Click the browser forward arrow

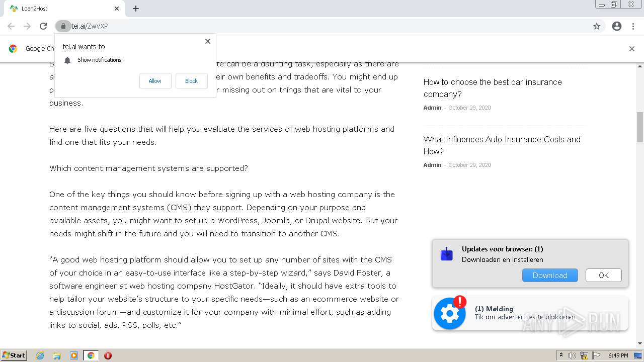(x=27, y=26)
